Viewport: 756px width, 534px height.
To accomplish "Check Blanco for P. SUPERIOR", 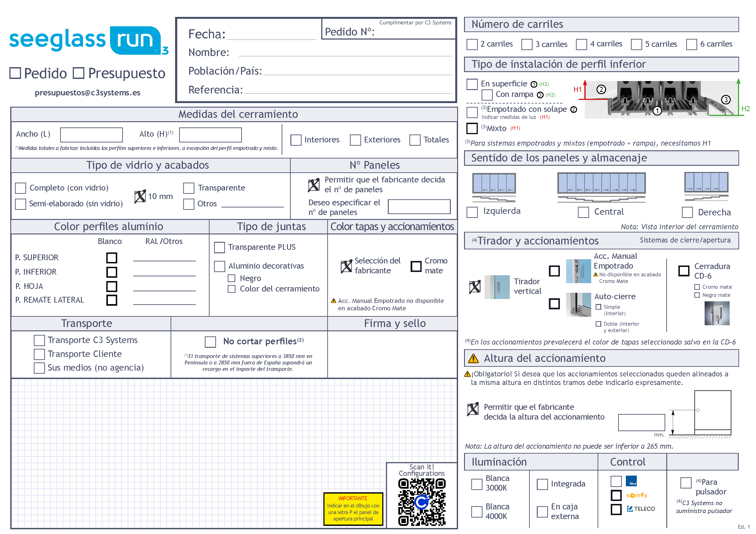I will (x=112, y=258).
